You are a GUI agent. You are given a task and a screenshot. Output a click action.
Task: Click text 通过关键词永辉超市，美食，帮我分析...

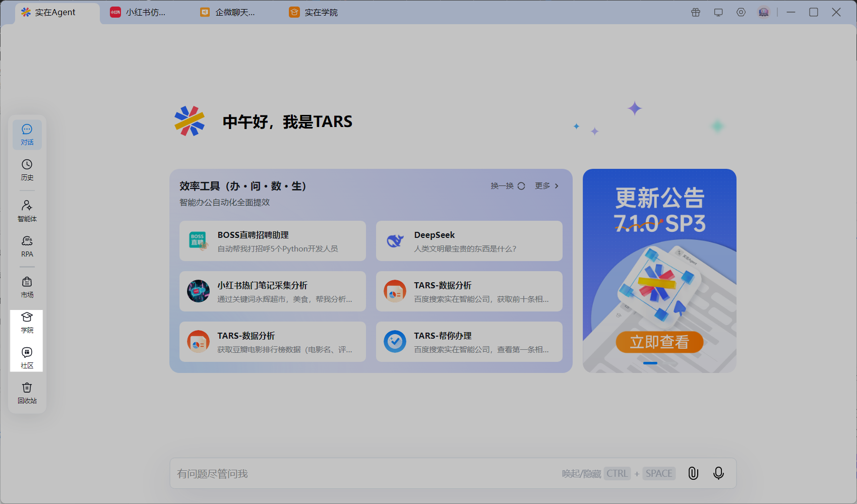coord(285,299)
